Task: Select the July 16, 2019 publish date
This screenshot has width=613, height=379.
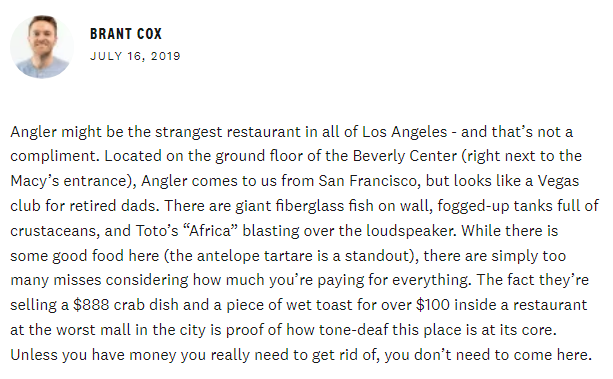Action: point(135,56)
